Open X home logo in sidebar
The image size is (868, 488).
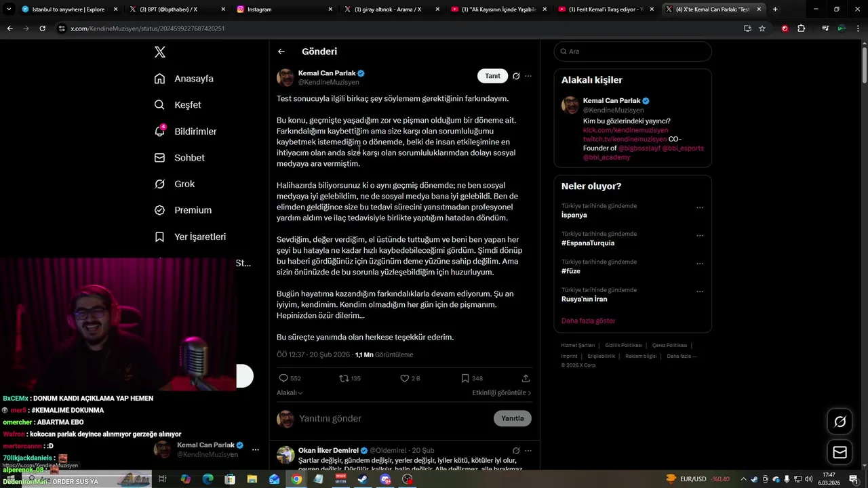(159, 52)
